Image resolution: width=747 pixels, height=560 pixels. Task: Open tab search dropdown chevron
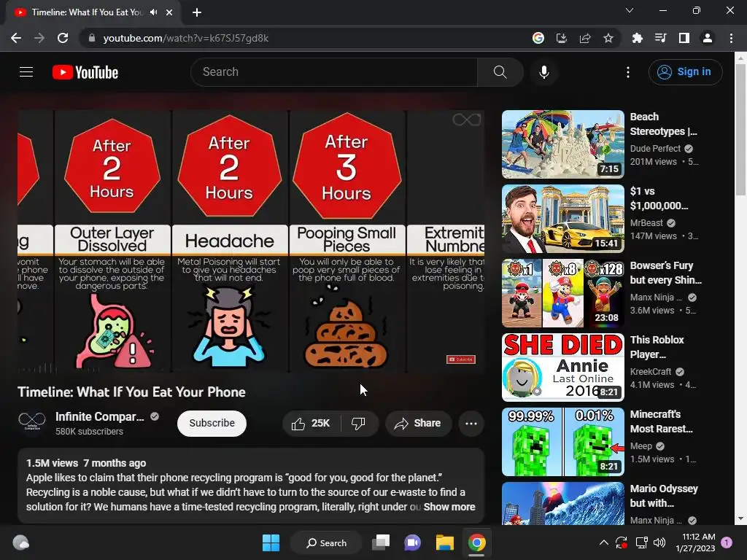click(x=630, y=10)
